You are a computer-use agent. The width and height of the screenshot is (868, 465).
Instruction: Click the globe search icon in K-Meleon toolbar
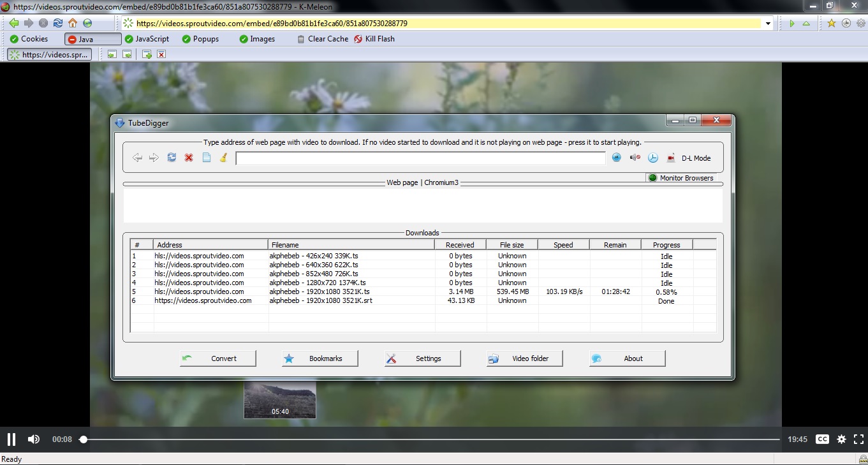pyautogui.click(x=87, y=23)
